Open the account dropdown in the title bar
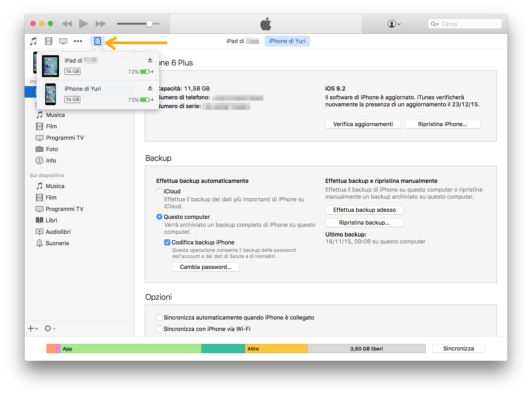The image size is (532, 396). pyautogui.click(x=394, y=24)
